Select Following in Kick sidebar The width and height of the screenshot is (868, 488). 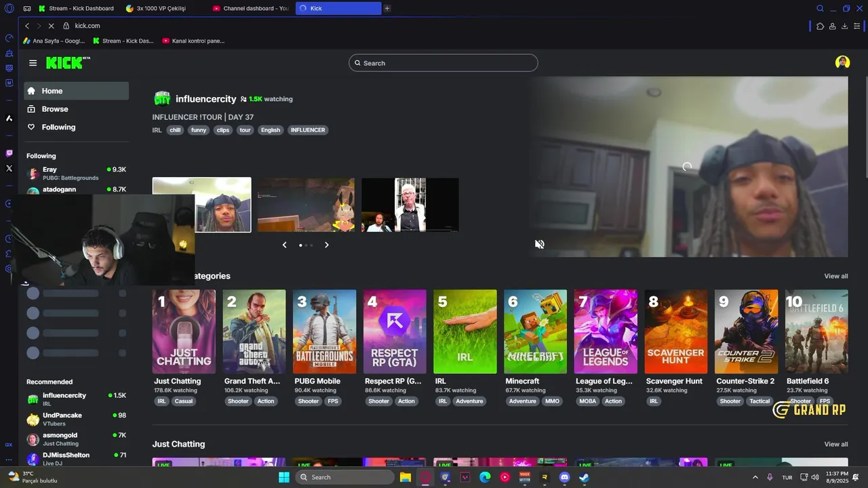(x=76, y=127)
